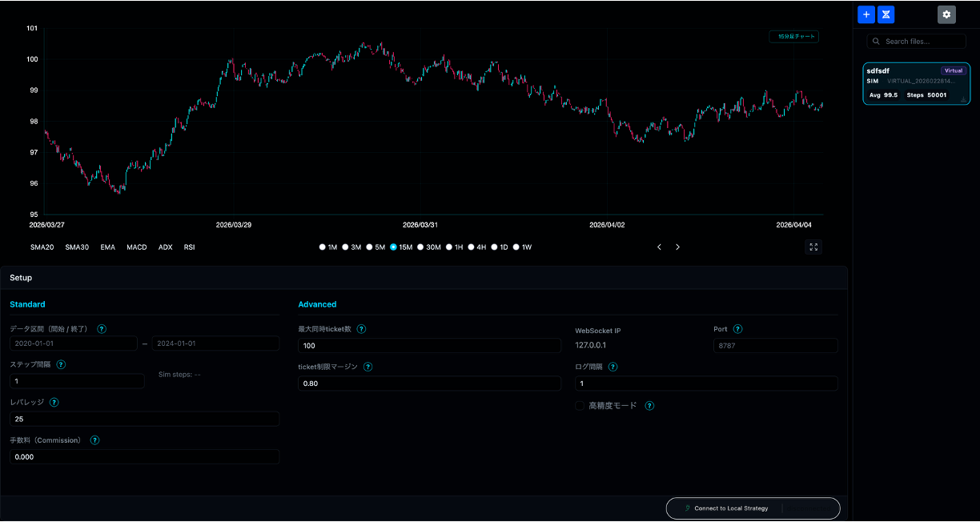Click the blue plus add button

(x=866, y=14)
